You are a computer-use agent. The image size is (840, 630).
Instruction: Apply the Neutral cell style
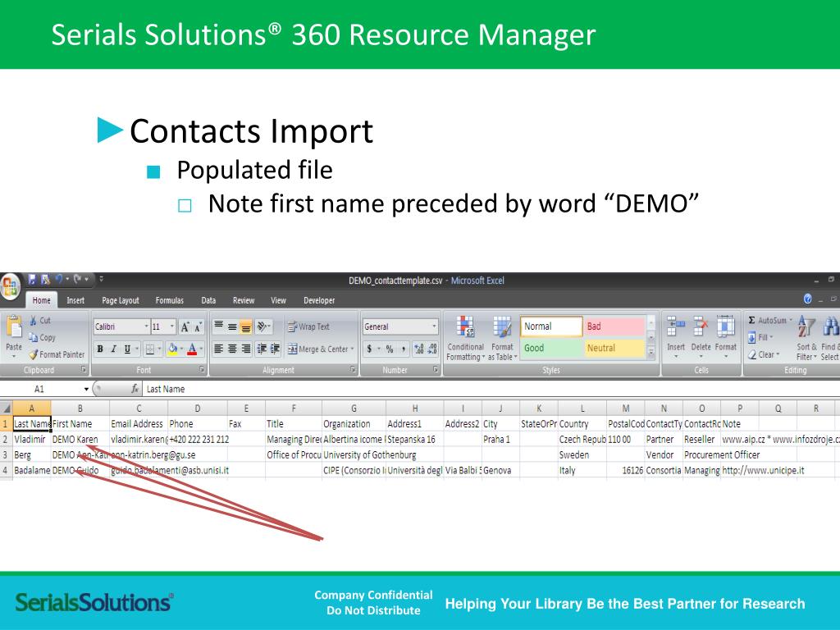tap(614, 348)
